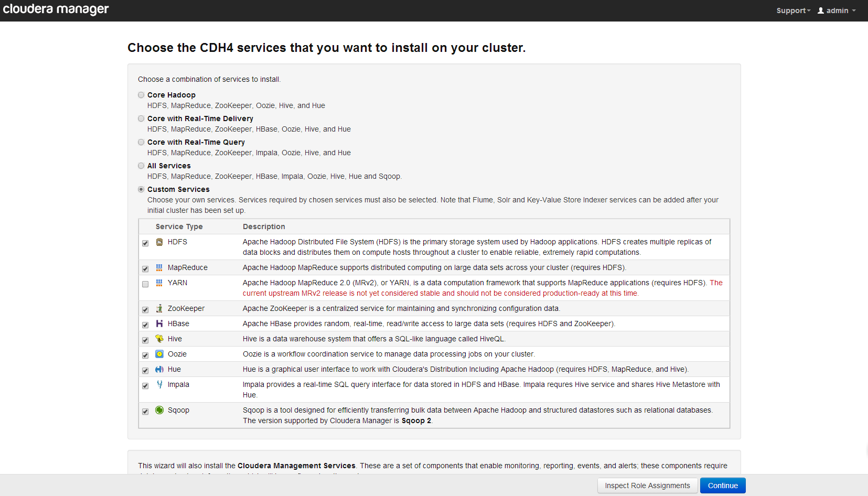Uncheck the Hive service checkbox

145,340
